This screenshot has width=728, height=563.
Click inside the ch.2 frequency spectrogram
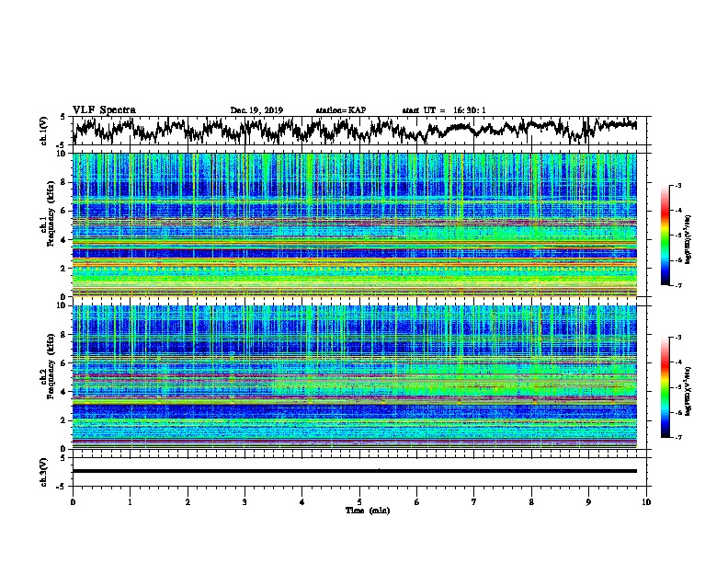coord(355,377)
